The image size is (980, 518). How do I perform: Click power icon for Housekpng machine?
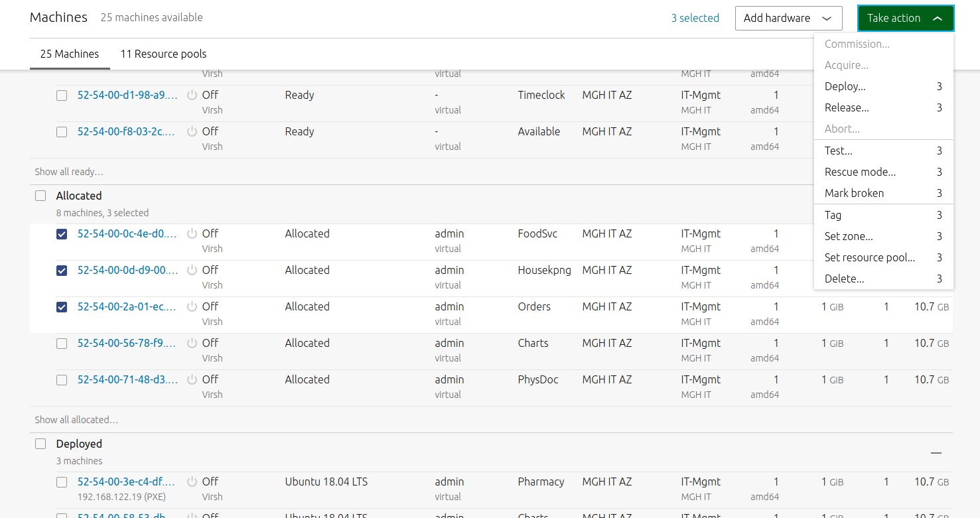(x=192, y=271)
